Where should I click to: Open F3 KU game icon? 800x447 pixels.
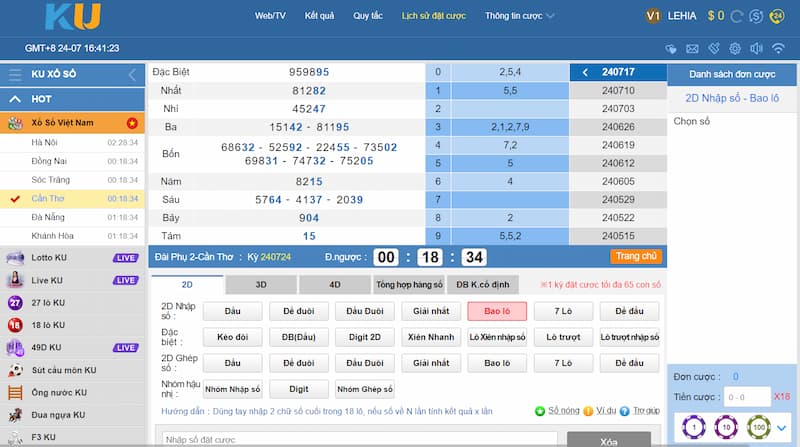pyautogui.click(x=15, y=437)
